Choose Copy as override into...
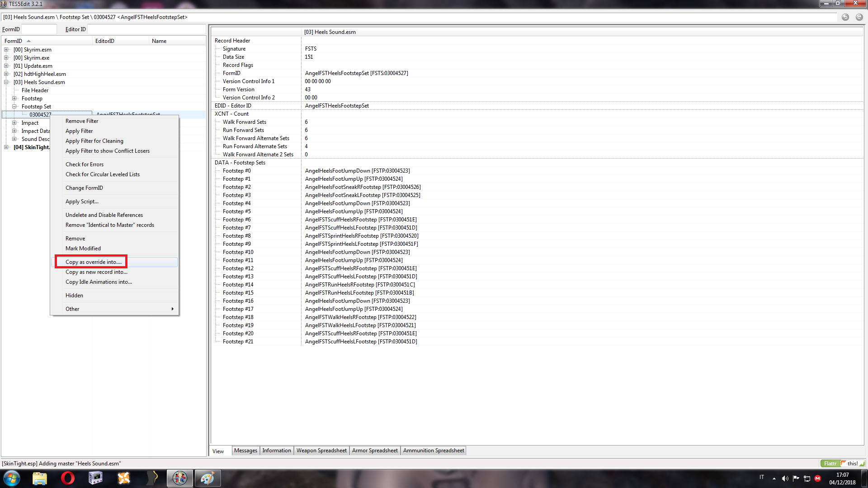Viewport: 868px width, 488px height. [115, 262]
